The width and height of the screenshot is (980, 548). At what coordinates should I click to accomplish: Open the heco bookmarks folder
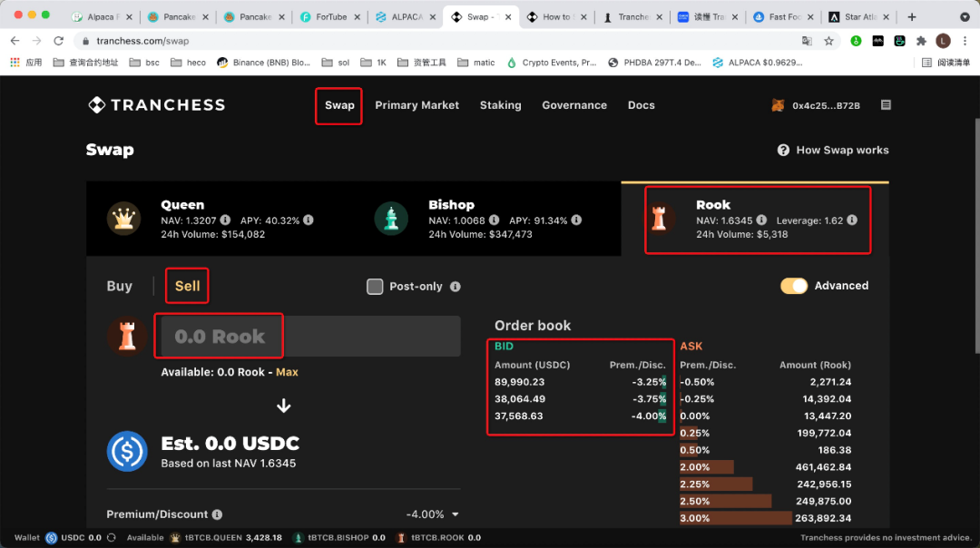point(188,63)
